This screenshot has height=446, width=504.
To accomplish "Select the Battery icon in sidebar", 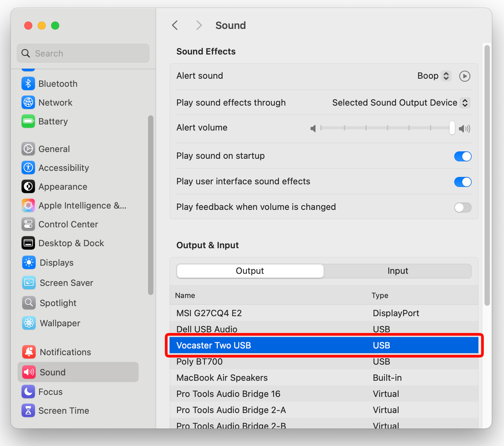I will (x=28, y=121).
